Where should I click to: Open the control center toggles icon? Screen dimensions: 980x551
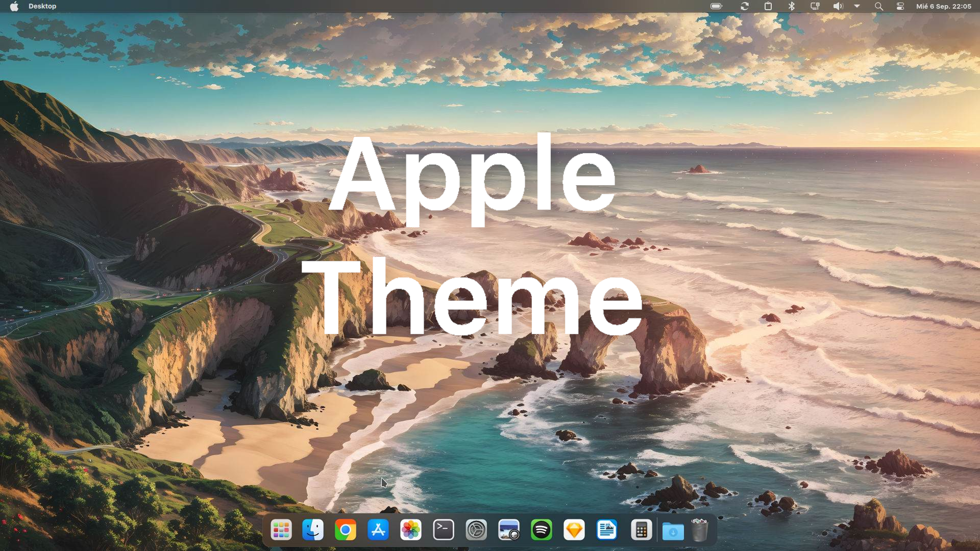[900, 6]
